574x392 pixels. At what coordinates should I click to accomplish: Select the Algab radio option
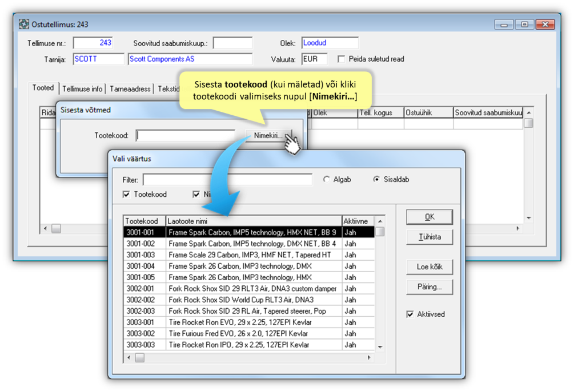tap(327, 179)
